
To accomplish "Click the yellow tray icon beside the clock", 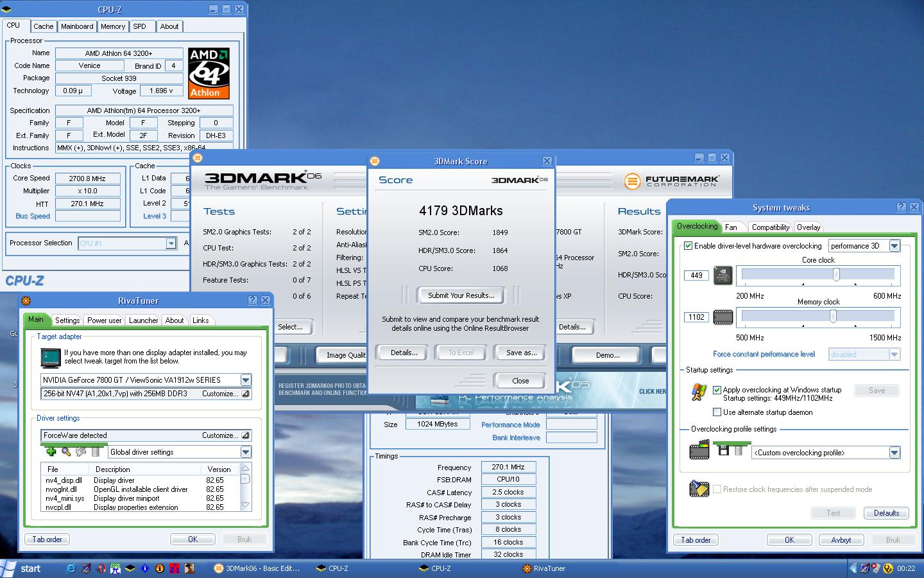I will [889, 568].
